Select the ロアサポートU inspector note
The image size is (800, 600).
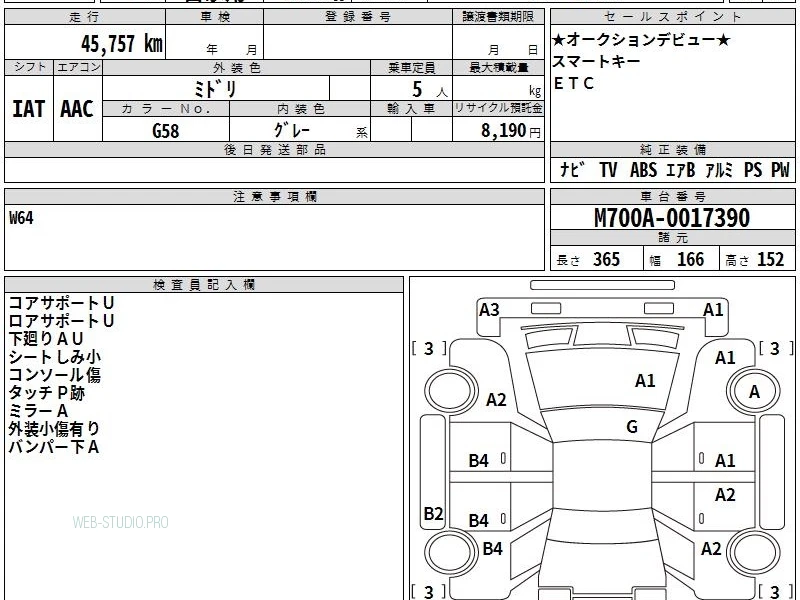pyautogui.click(x=61, y=321)
